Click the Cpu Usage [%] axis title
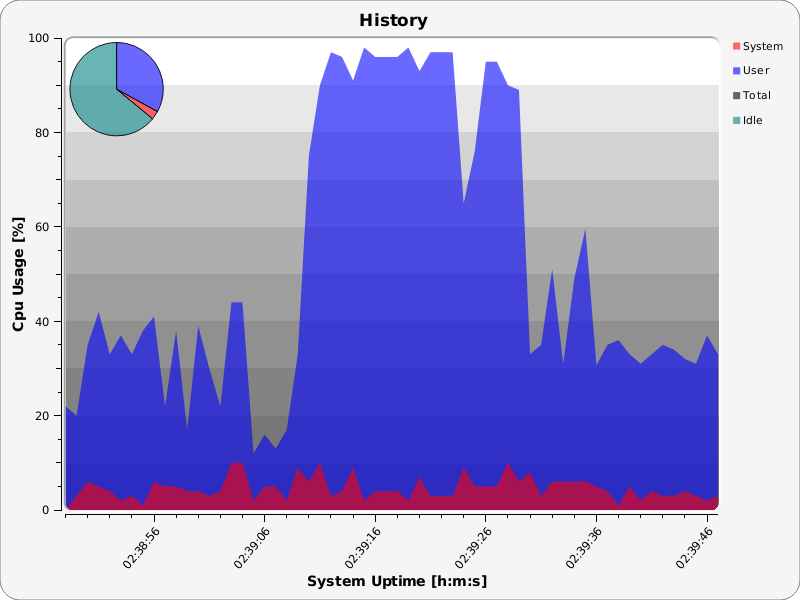The width and height of the screenshot is (800, 600). pos(18,274)
